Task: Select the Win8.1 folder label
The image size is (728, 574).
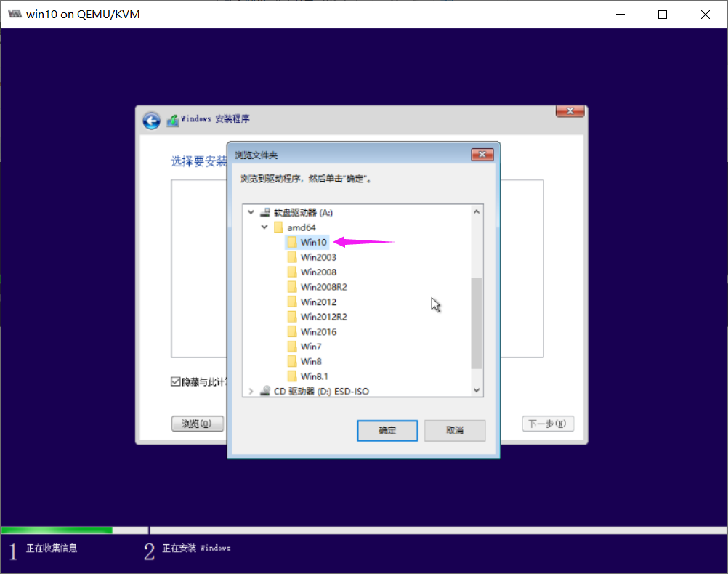Action: [x=314, y=376]
